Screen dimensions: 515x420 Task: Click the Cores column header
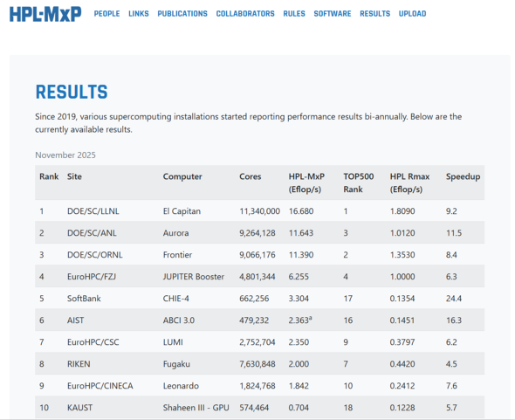click(x=250, y=176)
